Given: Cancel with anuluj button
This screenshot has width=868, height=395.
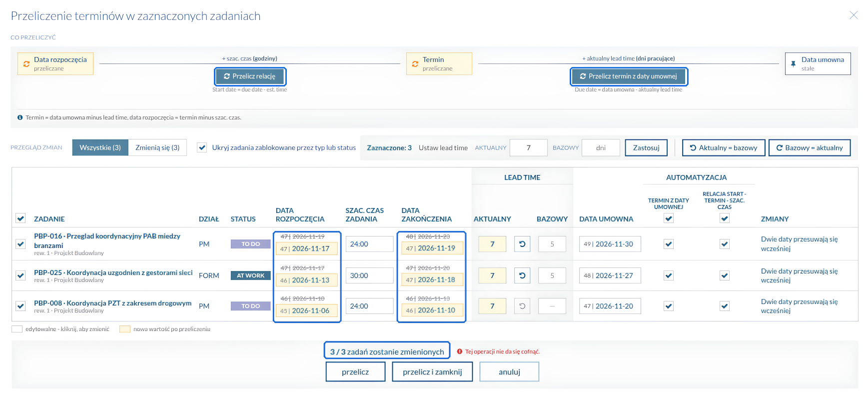Looking at the screenshot, I should [509, 372].
